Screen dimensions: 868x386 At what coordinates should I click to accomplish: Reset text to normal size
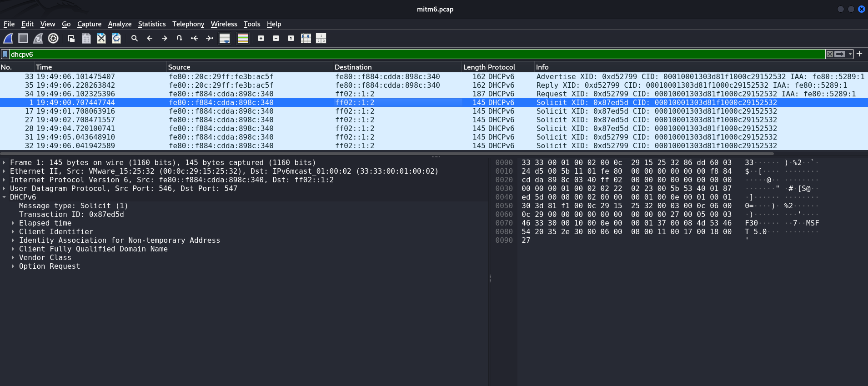(x=291, y=39)
